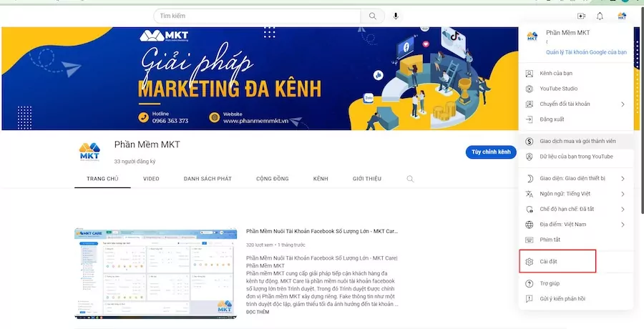Open the MKT Care video title link
The width and height of the screenshot is (644, 329).
pos(321,231)
